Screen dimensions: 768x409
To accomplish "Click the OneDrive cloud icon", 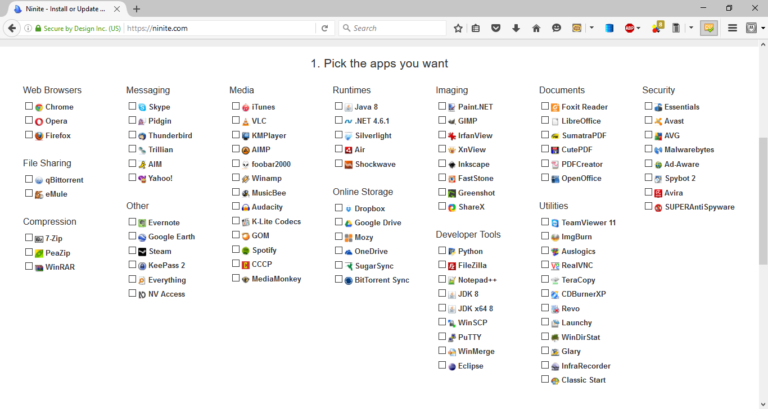I will pos(348,252).
